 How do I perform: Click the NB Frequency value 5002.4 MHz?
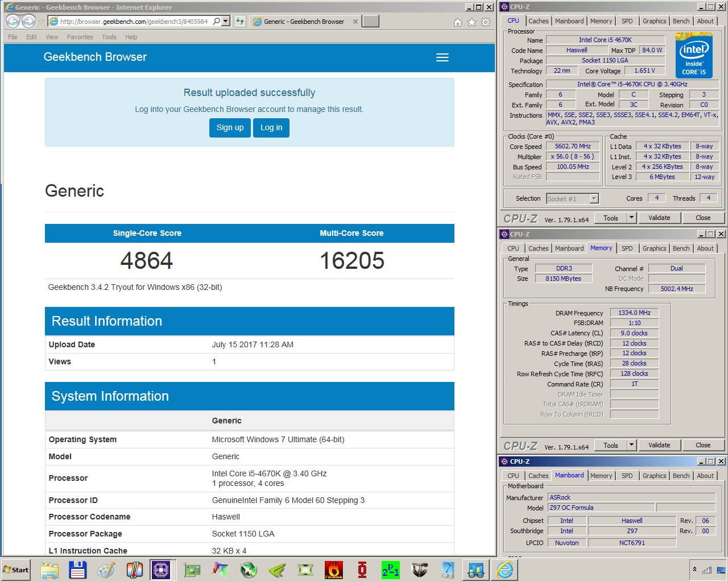(x=677, y=289)
